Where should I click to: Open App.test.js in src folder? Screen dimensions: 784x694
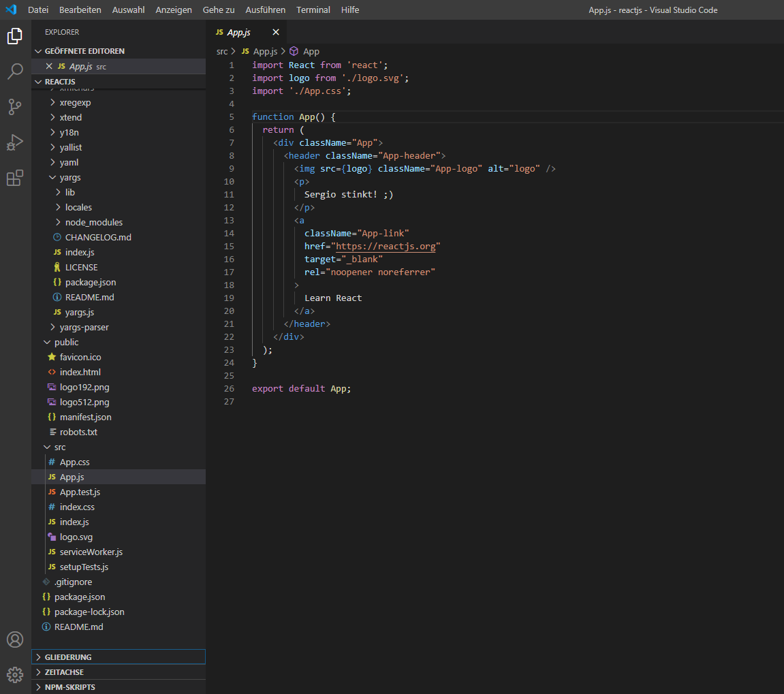click(80, 492)
